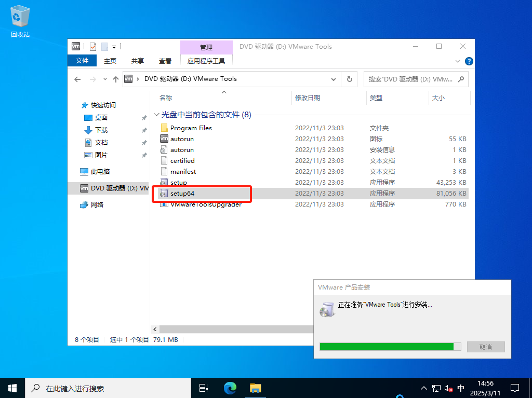
Task: Select the setup64 application file
Action: [182, 193]
